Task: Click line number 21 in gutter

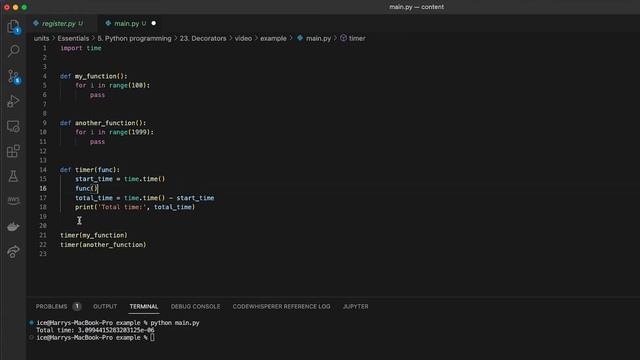Action: tap(43, 235)
